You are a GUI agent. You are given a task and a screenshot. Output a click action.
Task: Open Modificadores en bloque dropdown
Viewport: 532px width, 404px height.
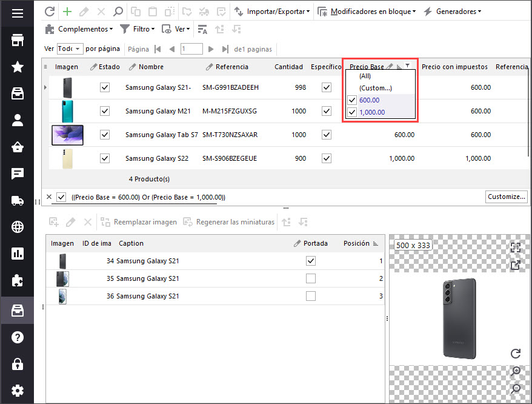(x=367, y=12)
